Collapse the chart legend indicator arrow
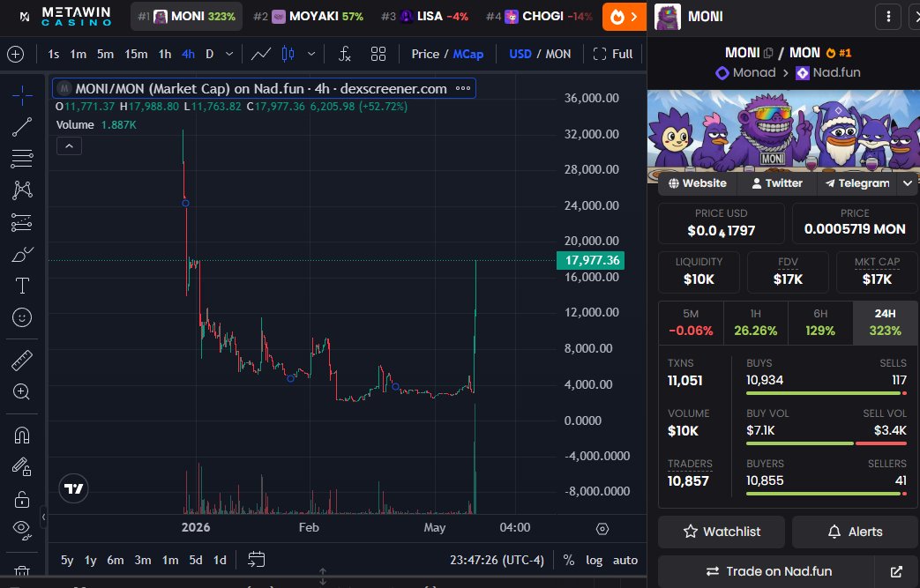 tap(69, 146)
